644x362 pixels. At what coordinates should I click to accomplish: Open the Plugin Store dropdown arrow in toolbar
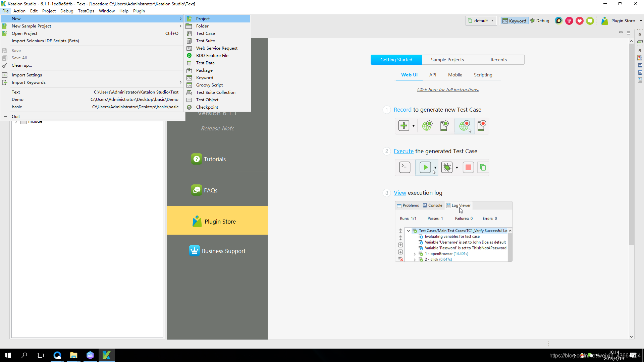(x=641, y=21)
